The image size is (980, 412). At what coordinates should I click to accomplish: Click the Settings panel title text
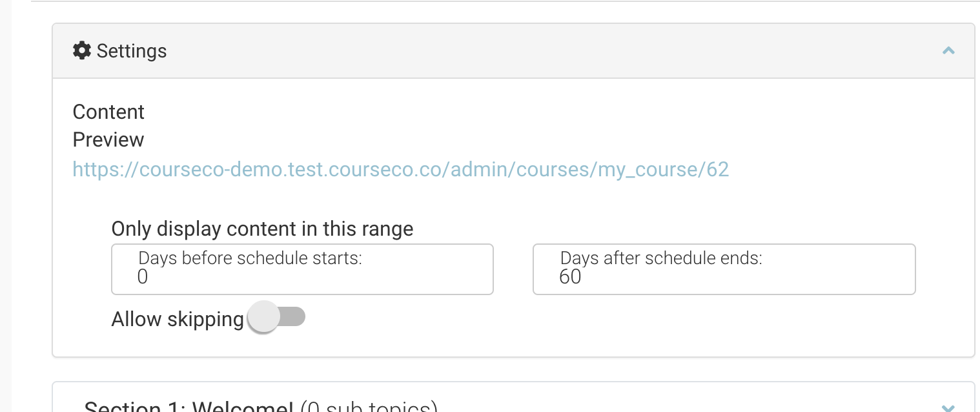pyautogui.click(x=132, y=51)
